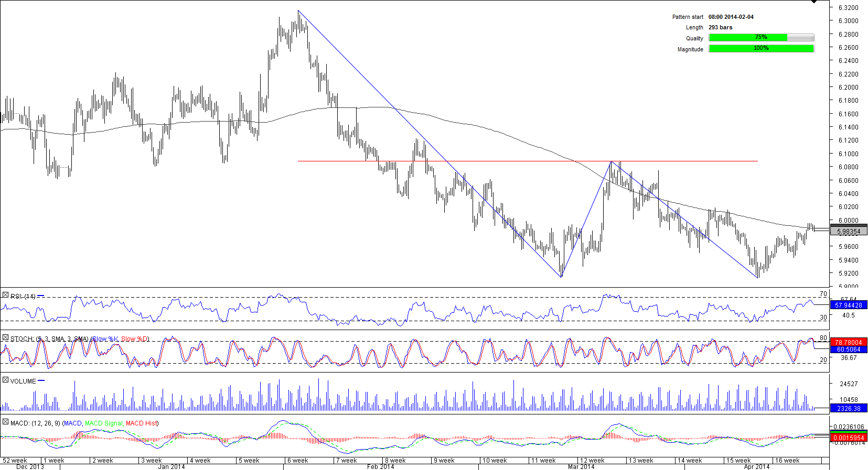
Task: Click the Magnitude 100% progress bar
Action: [x=762, y=49]
